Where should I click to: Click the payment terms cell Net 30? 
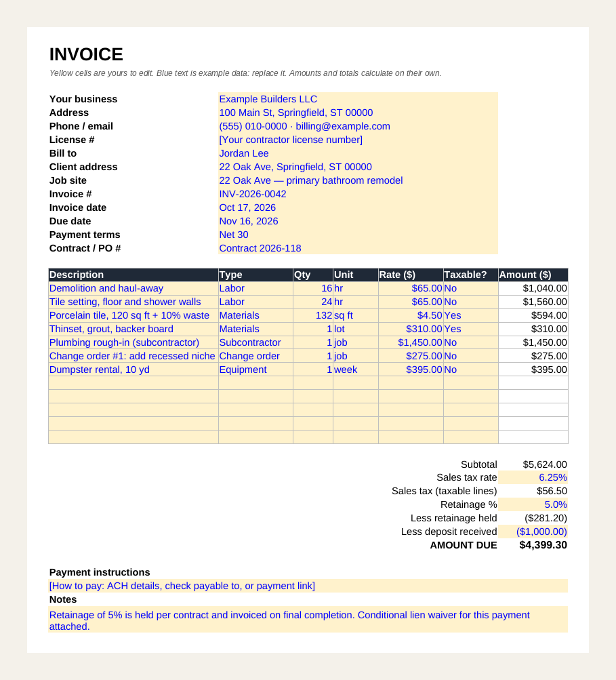(x=358, y=235)
